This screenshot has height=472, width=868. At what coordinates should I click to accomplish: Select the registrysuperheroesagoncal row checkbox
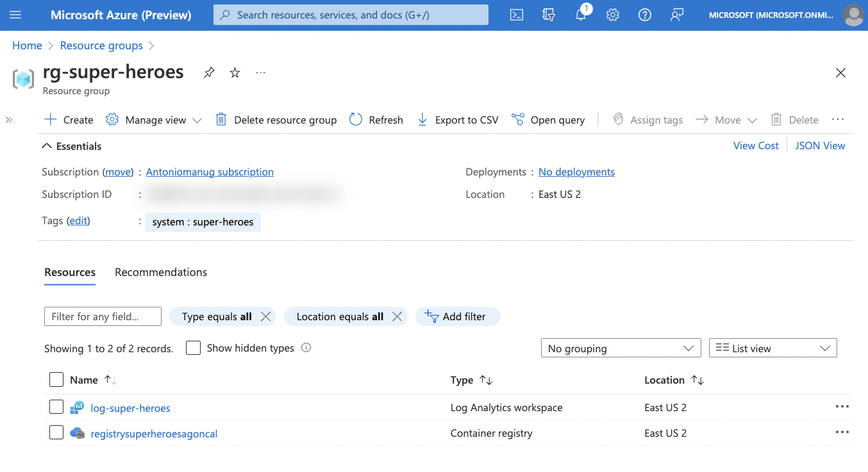(x=56, y=433)
